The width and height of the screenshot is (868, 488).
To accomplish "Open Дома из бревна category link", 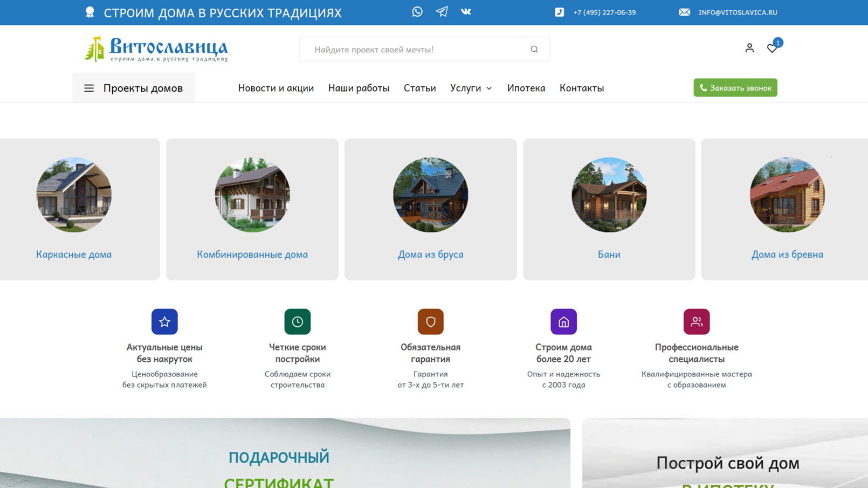I will (x=787, y=255).
